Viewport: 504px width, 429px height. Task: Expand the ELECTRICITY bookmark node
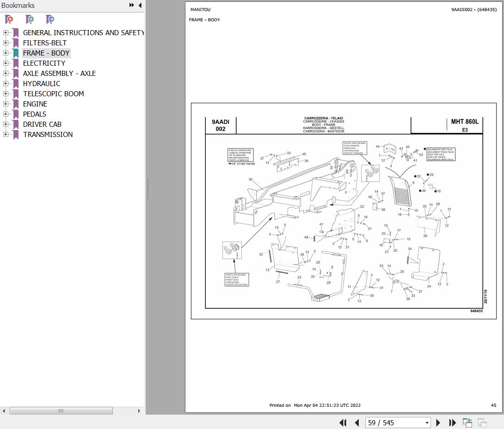[x=6, y=63]
